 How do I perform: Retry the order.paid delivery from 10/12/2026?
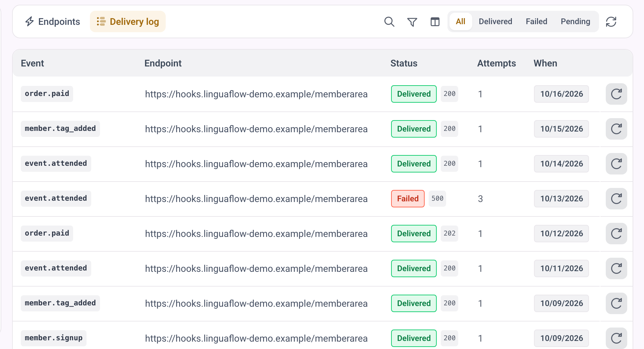(616, 234)
